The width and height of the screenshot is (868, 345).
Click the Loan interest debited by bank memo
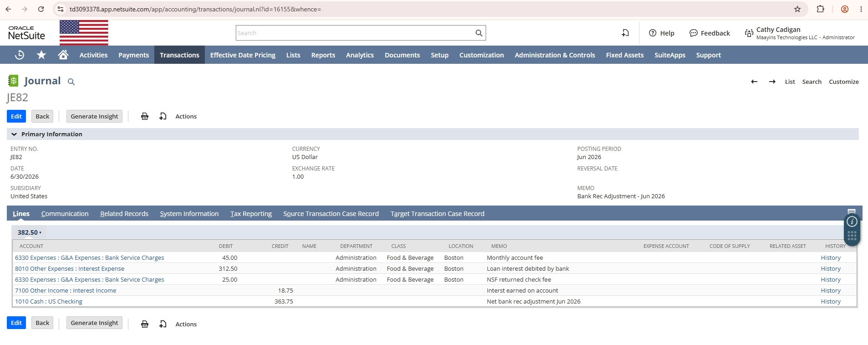(528, 268)
